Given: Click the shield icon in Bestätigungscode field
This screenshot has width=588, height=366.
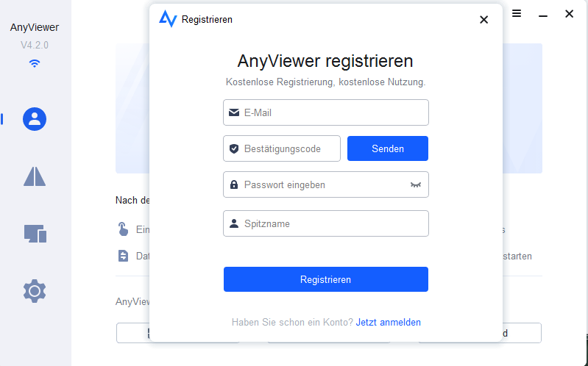Looking at the screenshot, I should [x=234, y=148].
